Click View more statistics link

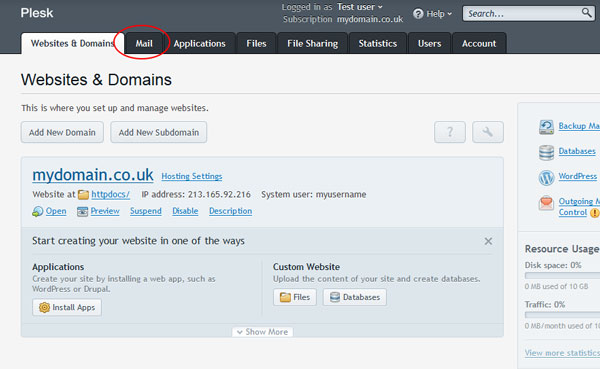pyautogui.click(x=562, y=353)
